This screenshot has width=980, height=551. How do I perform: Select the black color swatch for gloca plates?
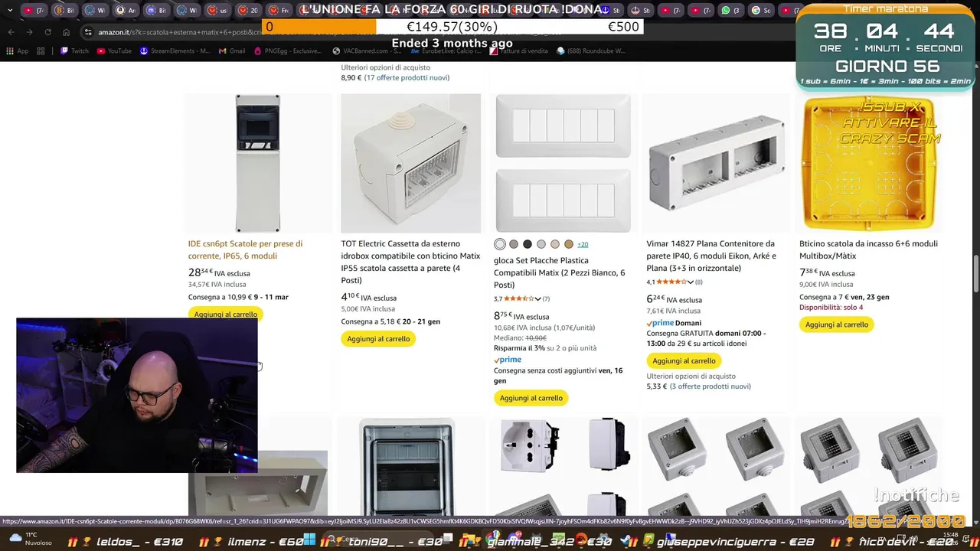(528, 244)
